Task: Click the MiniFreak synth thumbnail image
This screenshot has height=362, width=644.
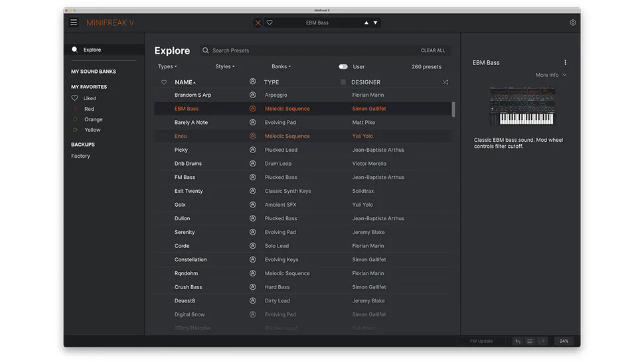Action: point(523,106)
